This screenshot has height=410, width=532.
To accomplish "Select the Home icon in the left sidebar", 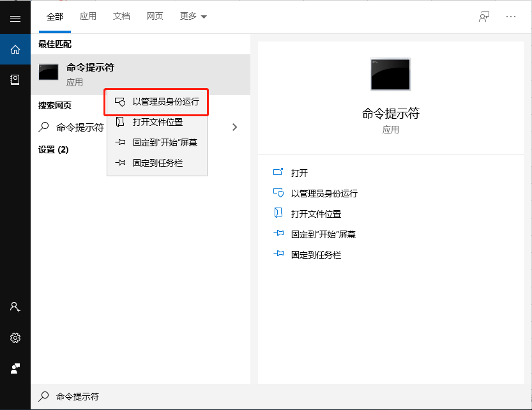I will pos(15,49).
